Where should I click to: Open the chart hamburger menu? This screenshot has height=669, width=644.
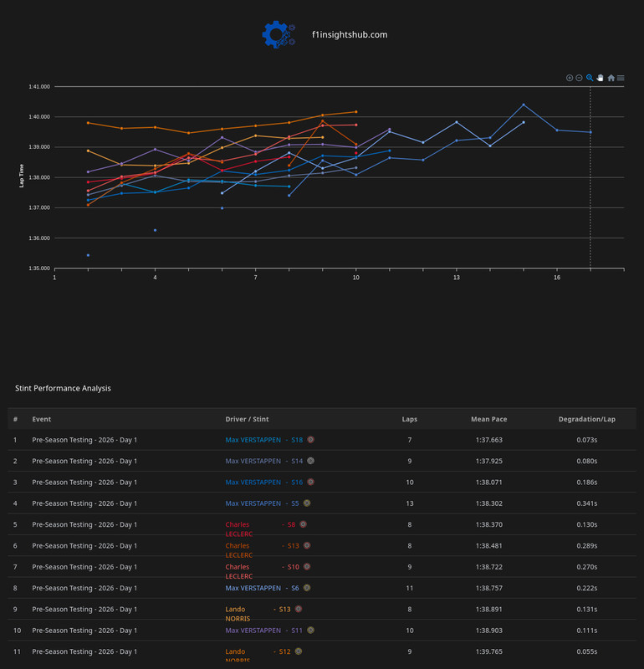point(621,78)
